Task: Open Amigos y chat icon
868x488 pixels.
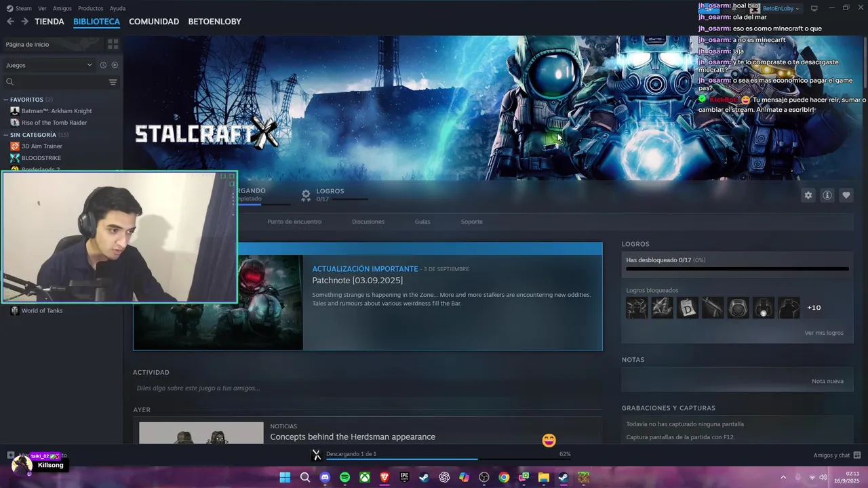Action: pyautogui.click(x=857, y=455)
